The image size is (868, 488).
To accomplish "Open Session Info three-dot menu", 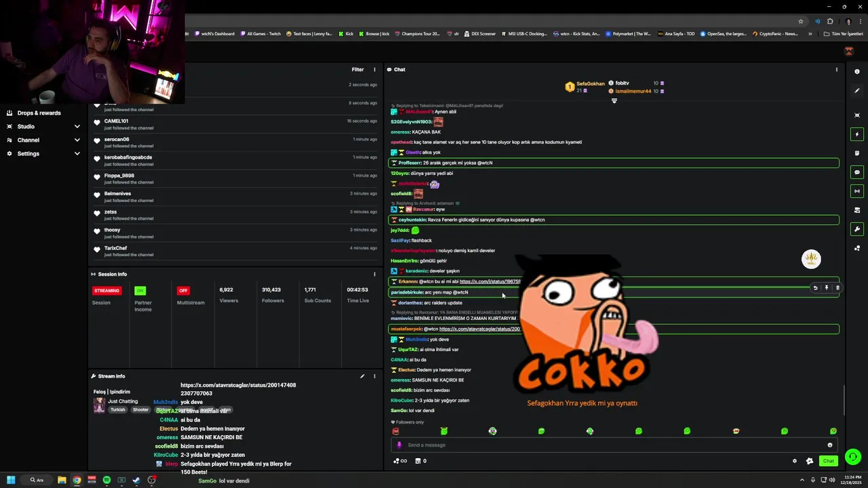I will coord(374,274).
